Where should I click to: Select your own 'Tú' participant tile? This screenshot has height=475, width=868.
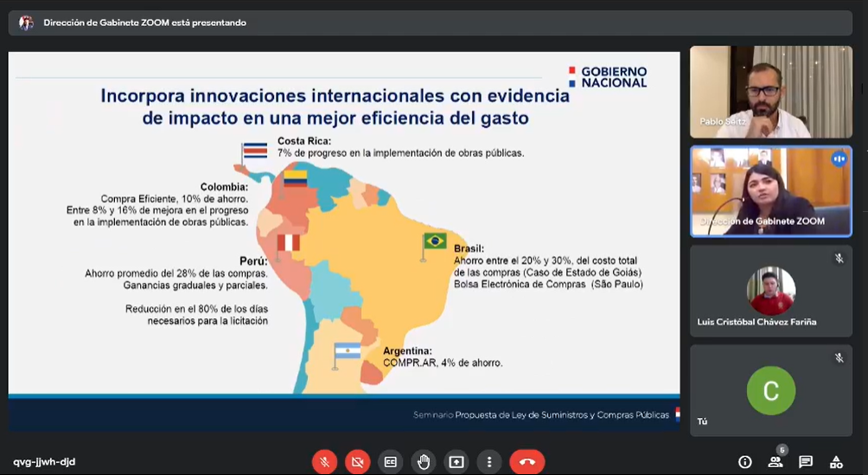coord(771,391)
